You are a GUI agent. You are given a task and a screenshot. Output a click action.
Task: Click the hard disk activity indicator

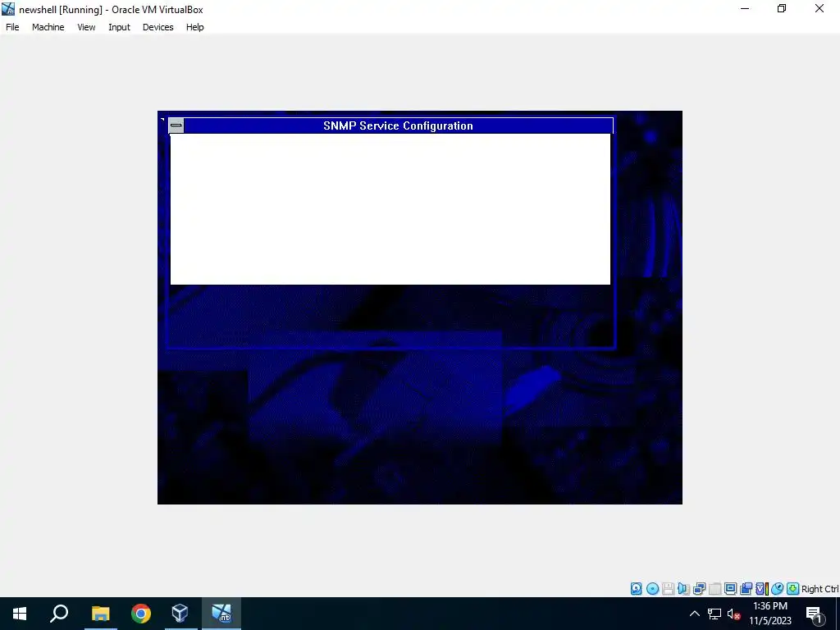(x=636, y=589)
